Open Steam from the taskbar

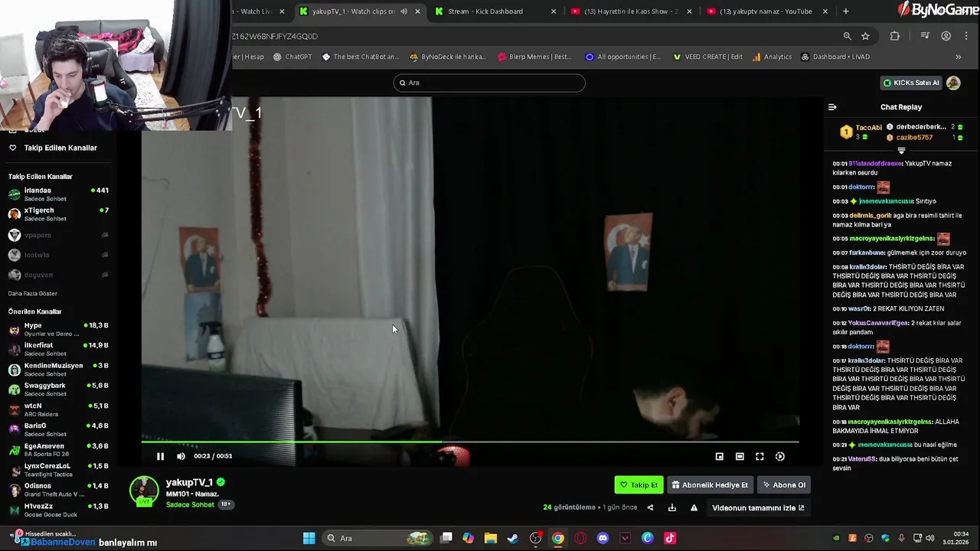(x=513, y=538)
